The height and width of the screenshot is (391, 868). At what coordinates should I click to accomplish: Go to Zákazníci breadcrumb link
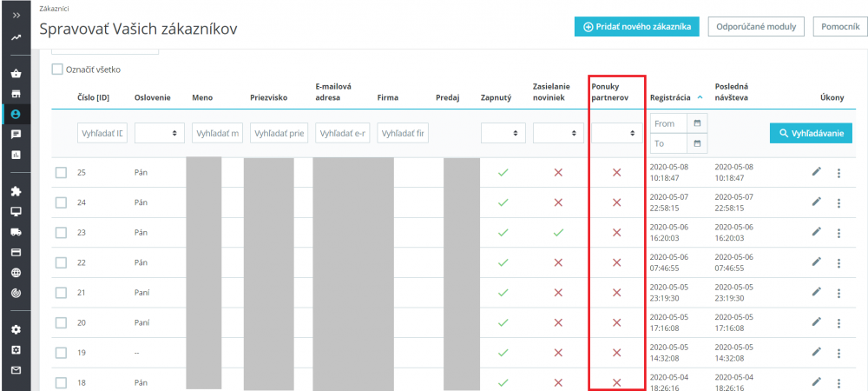click(54, 10)
